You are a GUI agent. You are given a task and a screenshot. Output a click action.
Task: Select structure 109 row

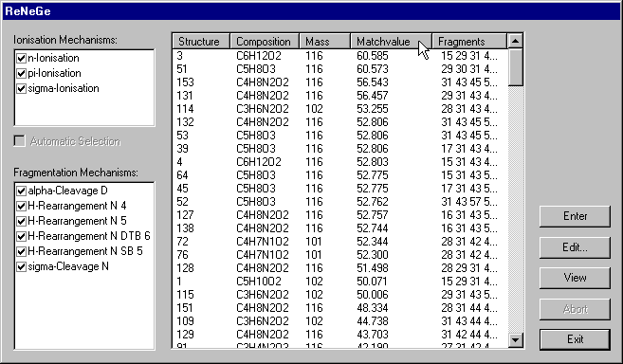pyautogui.click(x=340, y=321)
